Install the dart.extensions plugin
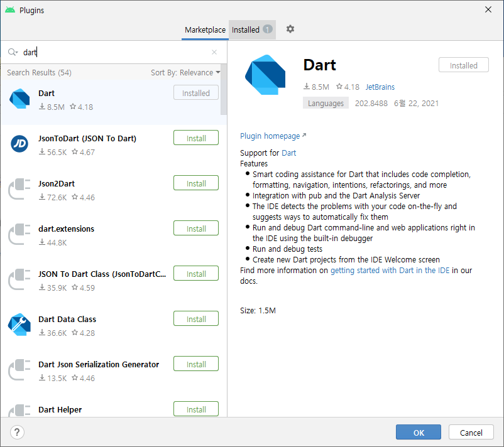Screen dimensions: 504x447 [196, 229]
